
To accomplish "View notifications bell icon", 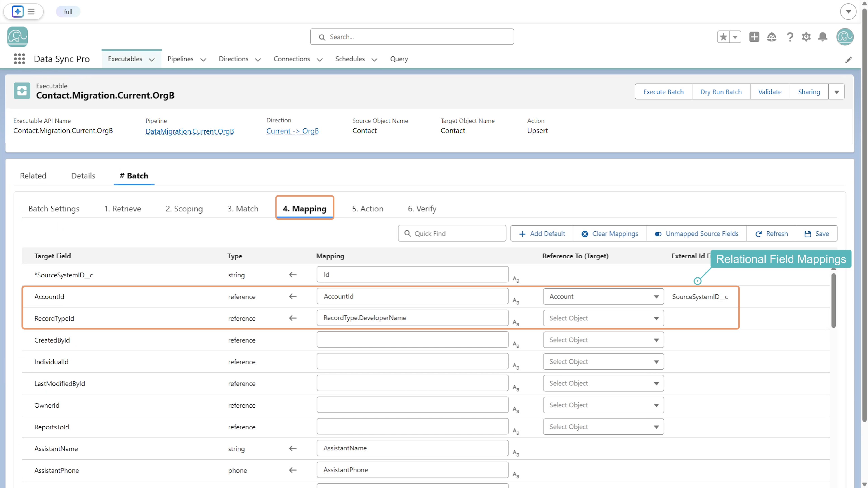I will pyautogui.click(x=823, y=37).
